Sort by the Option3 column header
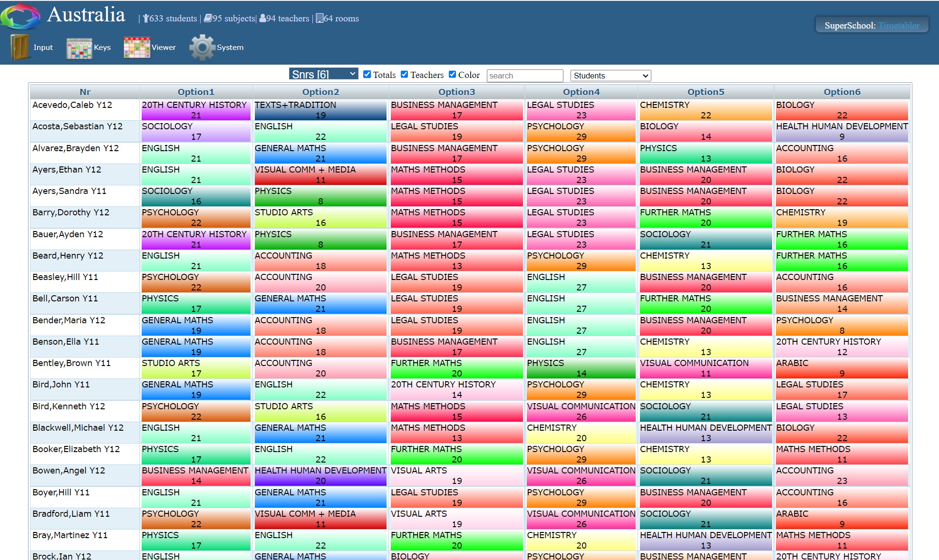The width and height of the screenshot is (939, 560). (456, 92)
